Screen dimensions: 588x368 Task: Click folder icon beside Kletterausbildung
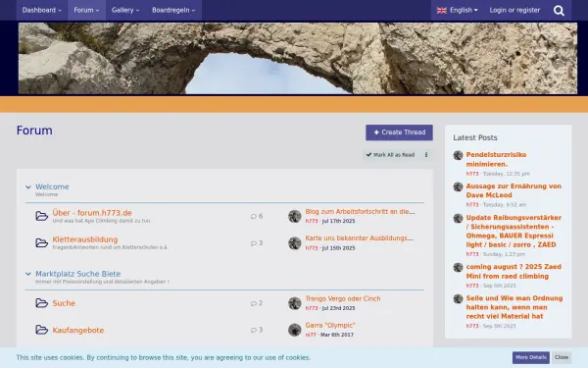point(41,243)
